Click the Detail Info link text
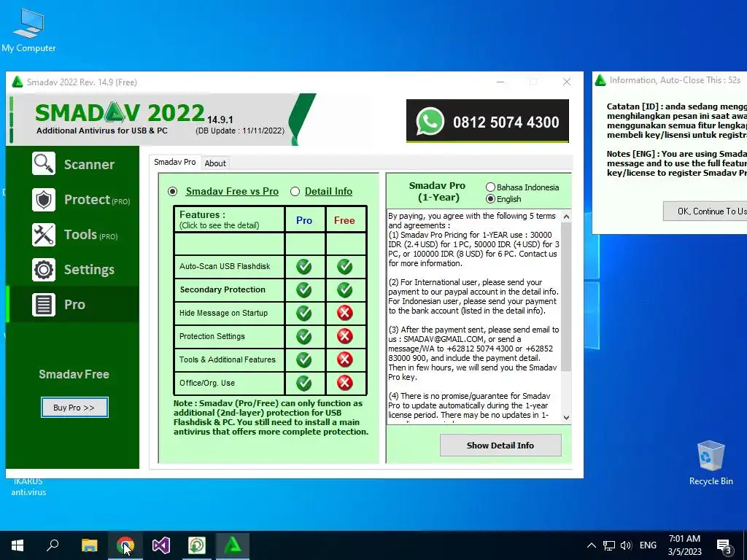 329,192
